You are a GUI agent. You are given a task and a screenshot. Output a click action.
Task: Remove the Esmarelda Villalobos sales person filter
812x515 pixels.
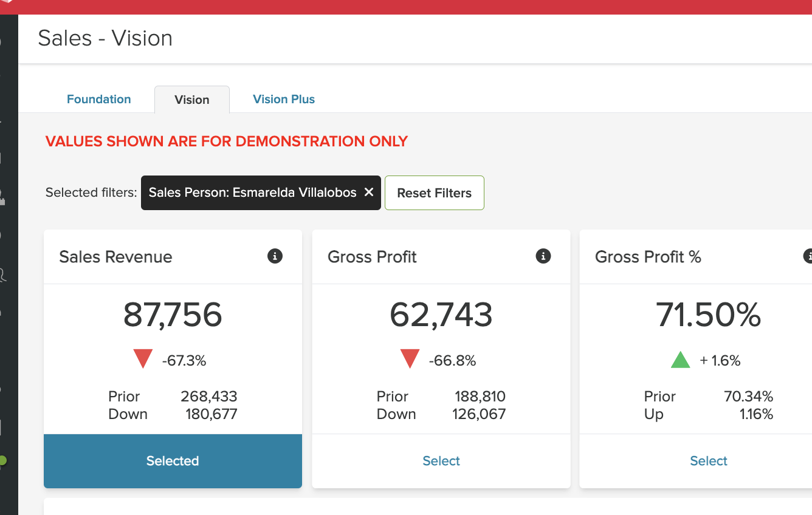point(368,193)
